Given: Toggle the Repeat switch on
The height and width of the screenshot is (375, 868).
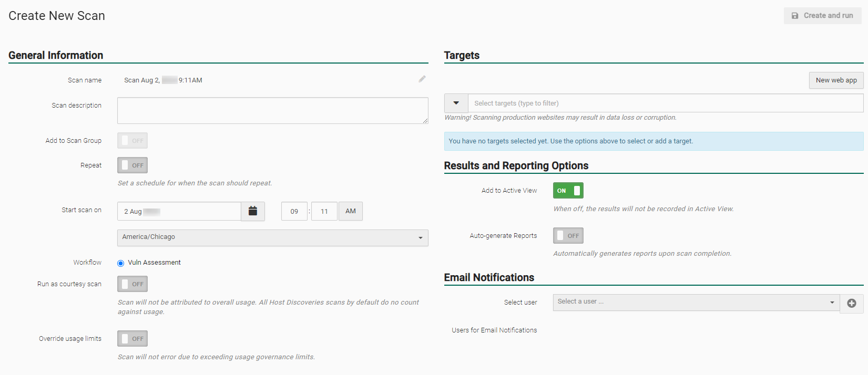Looking at the screenshot, I should [132, 165].
